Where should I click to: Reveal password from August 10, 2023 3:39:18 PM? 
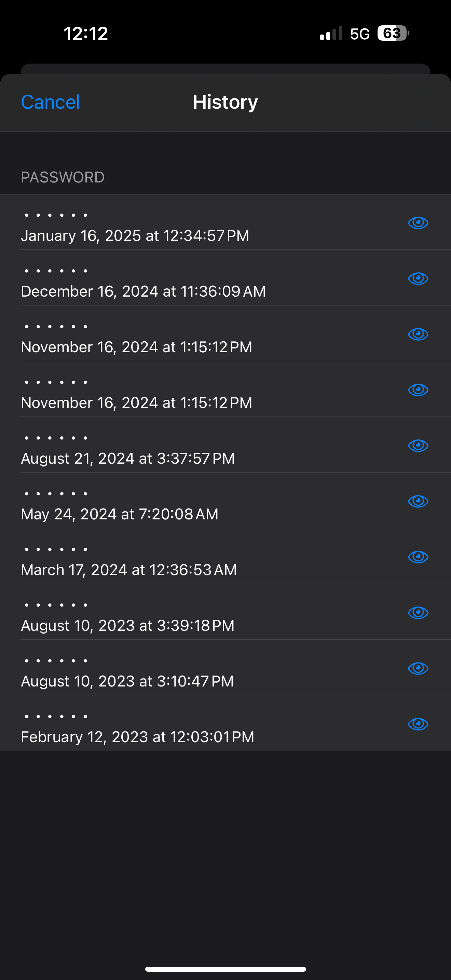[418, 612]
